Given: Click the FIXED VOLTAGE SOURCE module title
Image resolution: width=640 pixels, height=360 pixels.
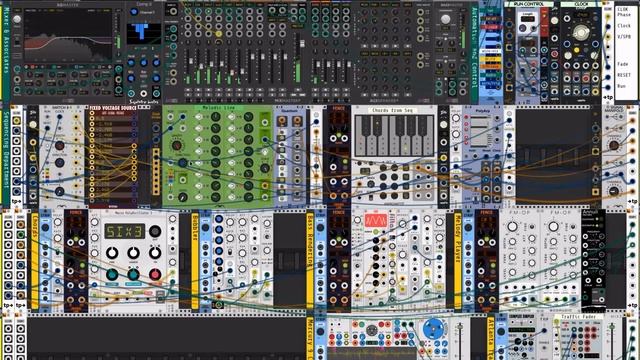Looking at the screenshot, I should point(113,108).
